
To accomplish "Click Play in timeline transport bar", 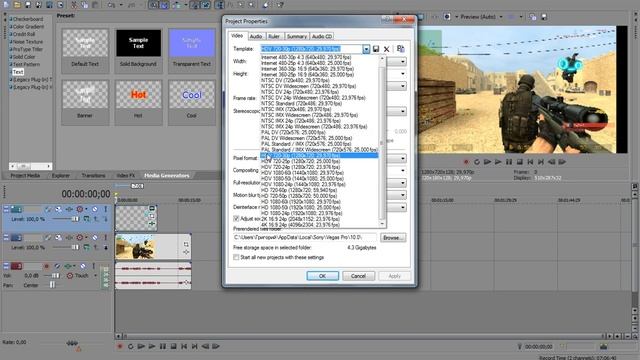I will pyautogui.click(x=152, y=347).
